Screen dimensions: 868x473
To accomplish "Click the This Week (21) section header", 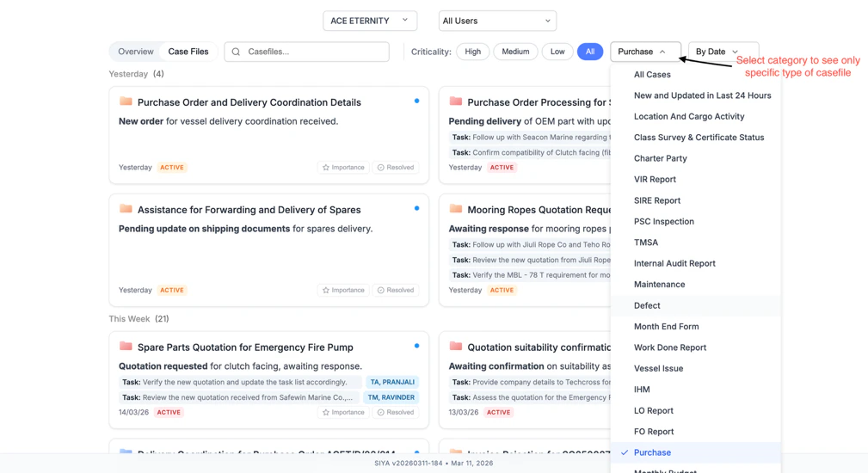I will pos(139,319).
